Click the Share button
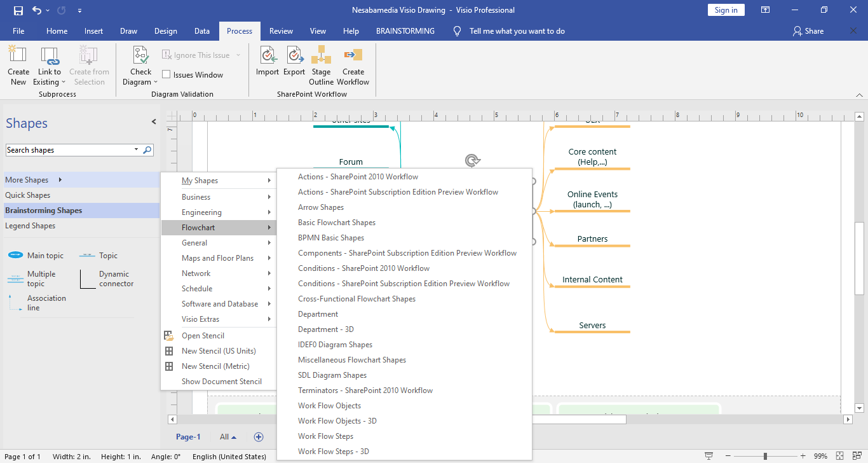 point(808,31)
